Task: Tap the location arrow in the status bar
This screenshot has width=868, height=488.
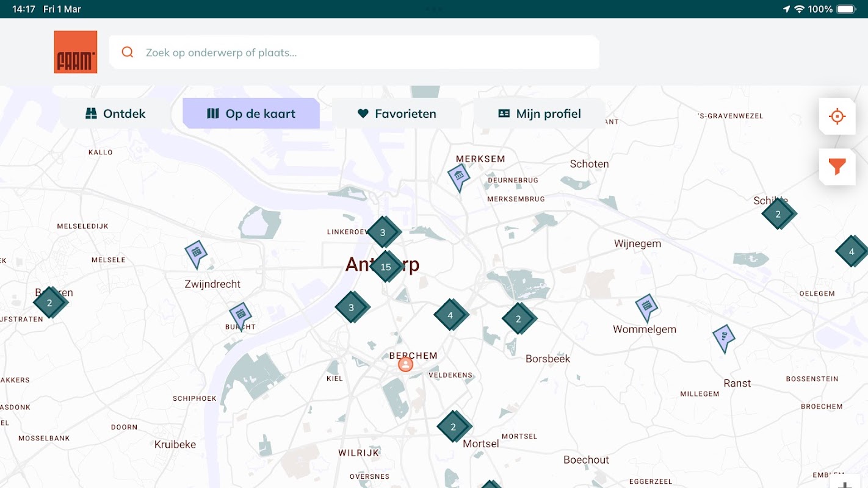Action: [786, 9]
